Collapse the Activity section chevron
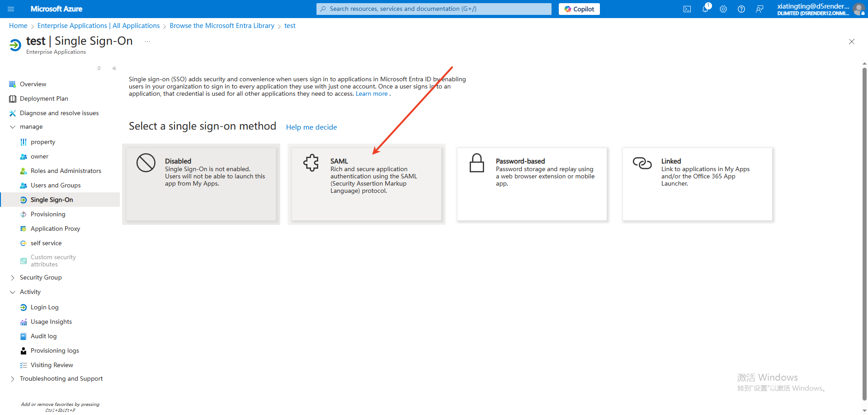This screenshot has height=415, width=868. pyautogui.click(x=13, y=292)
